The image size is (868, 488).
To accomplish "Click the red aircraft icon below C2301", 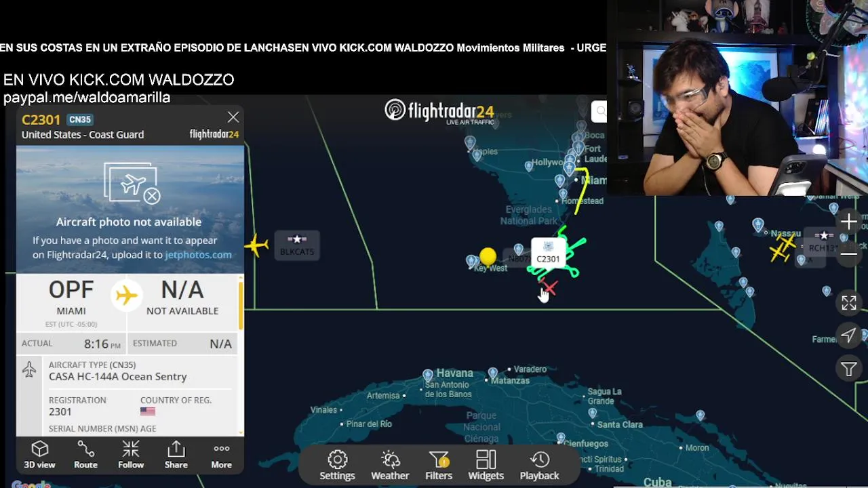I will pyautogui.click(x=549, y=287).
